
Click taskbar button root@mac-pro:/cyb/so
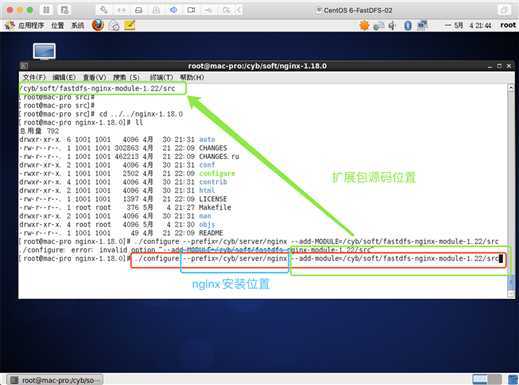(x=55, y=380)
